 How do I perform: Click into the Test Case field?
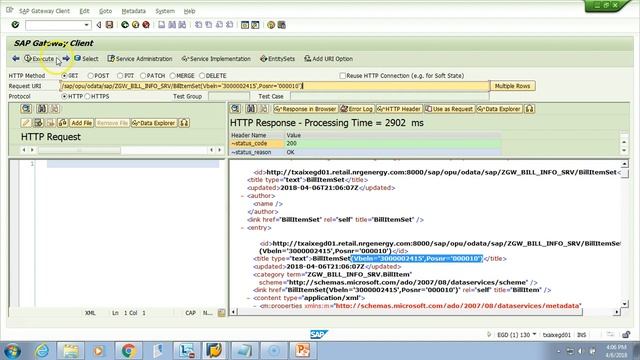[389, 97]
